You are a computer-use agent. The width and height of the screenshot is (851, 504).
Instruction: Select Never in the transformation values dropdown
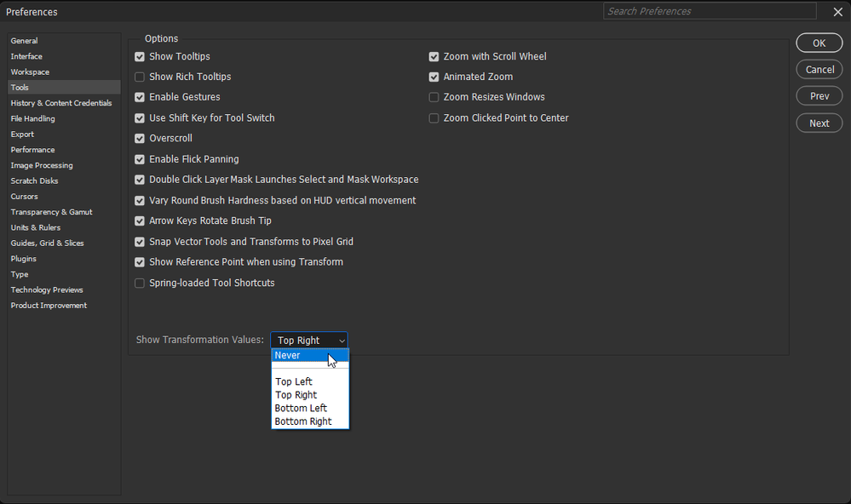point(294,355)
